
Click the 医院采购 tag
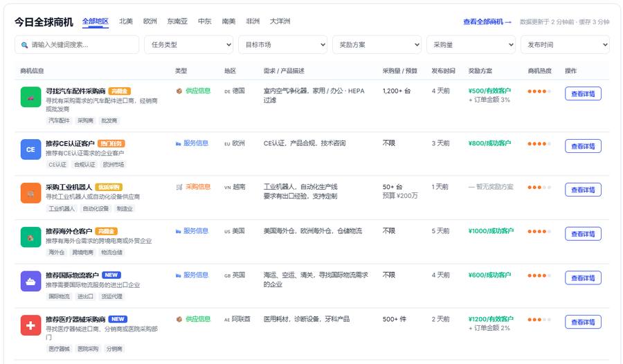(88, 349)
